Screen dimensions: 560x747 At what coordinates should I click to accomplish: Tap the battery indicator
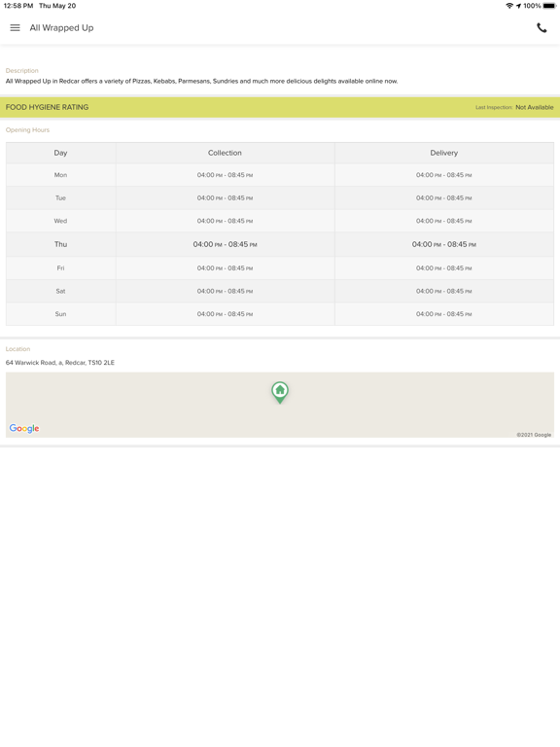549,6
